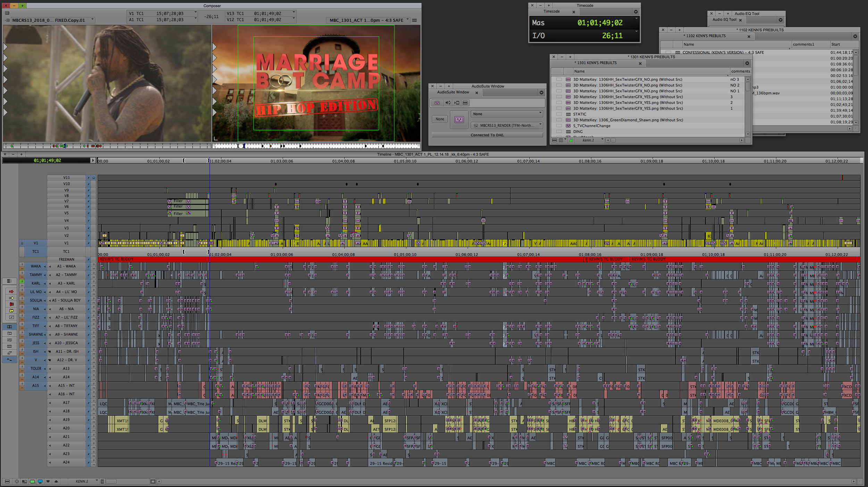Viewport: 868px width, 487px height.
Task: Open the Timecode window panel menu arrow
Action: click(636, 12)
